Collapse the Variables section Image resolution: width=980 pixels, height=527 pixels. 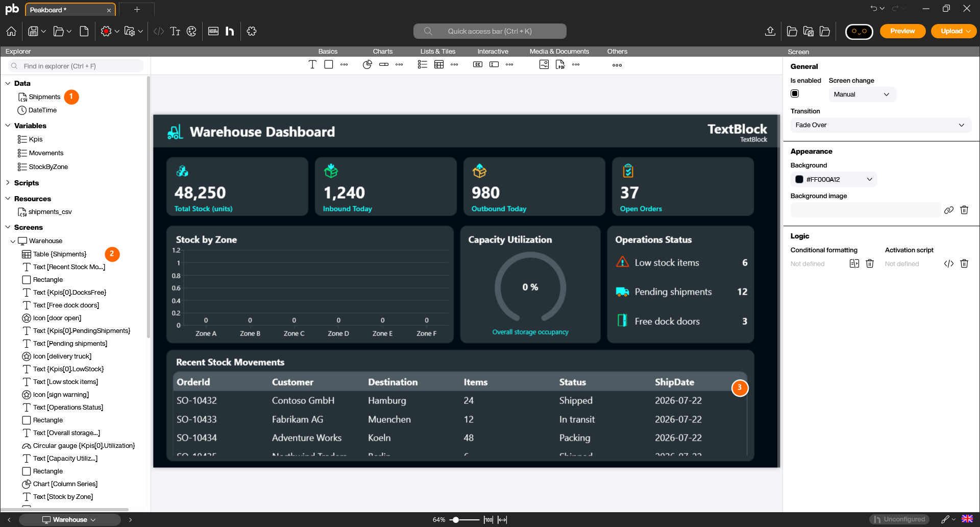pyautogui.click(x=8, y=126)
